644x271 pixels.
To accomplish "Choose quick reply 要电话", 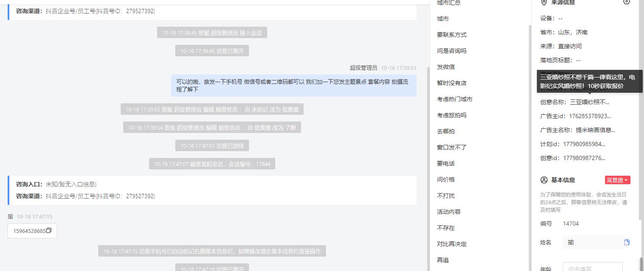I will pyautogui.click(x=446, y=163).
